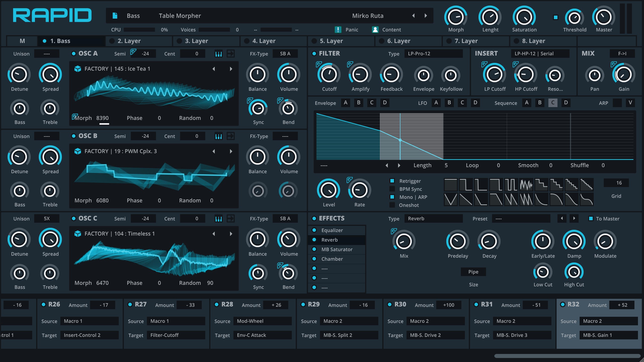The image size is (644, 362).
Task: Open the M master tab
Action: (x=22, y=41)
